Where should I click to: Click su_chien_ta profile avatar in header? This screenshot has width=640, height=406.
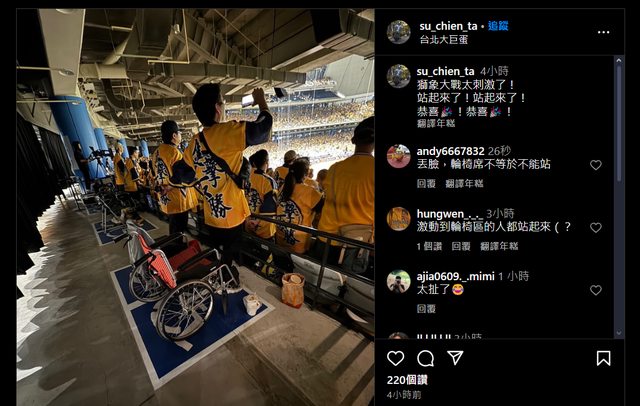[398, 32]
